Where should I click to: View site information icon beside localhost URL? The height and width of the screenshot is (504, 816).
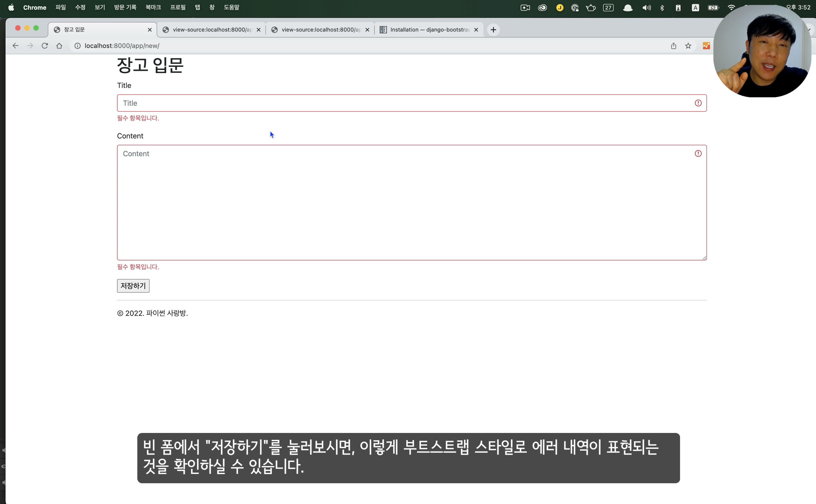click(x=77, y=46)
